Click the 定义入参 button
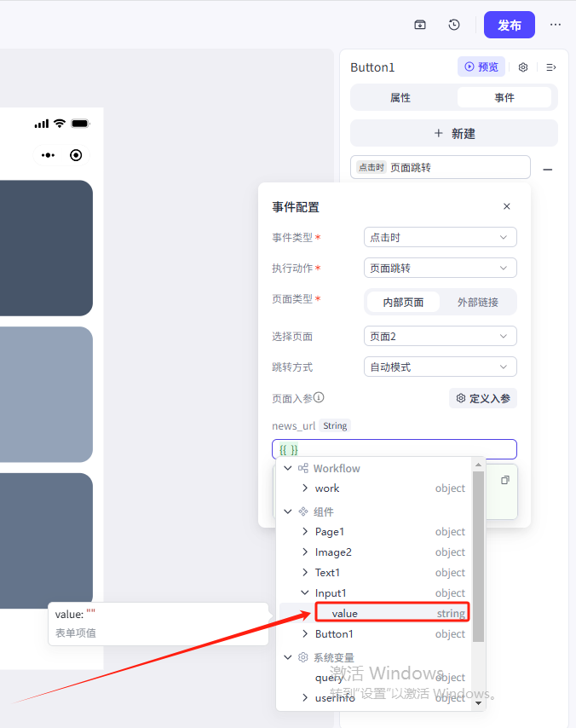Image resolution: width=576 pixels, height=728 pixels. click(x=482, y=398)
